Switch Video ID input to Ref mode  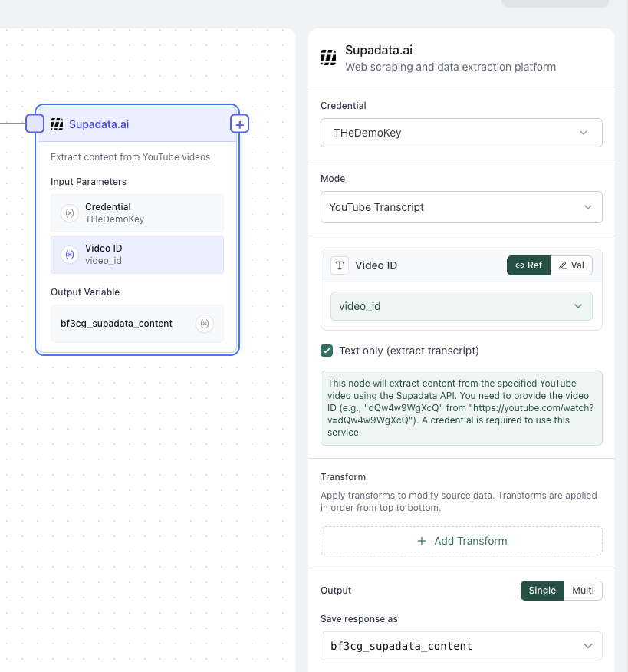(528, 265)
